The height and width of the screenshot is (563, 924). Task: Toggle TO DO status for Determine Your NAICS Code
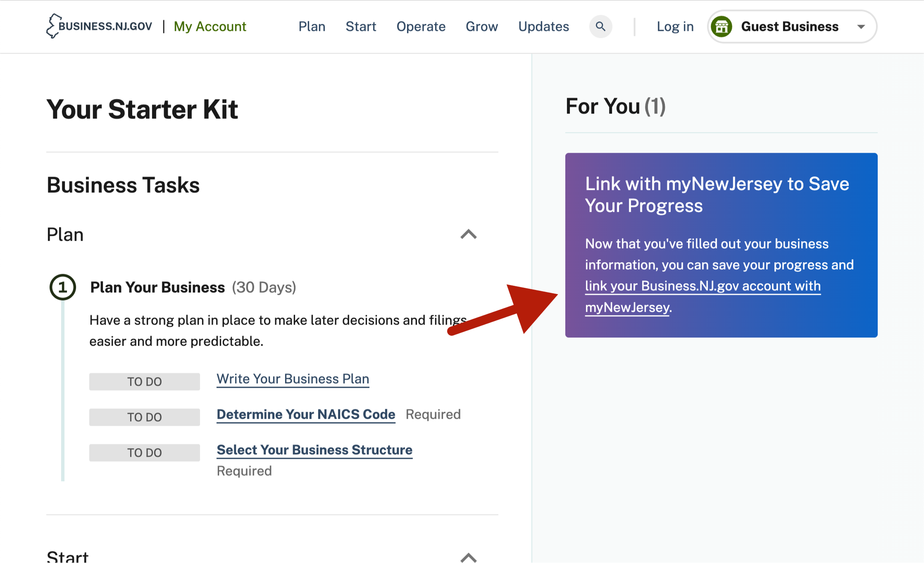(x=145, y=417)
